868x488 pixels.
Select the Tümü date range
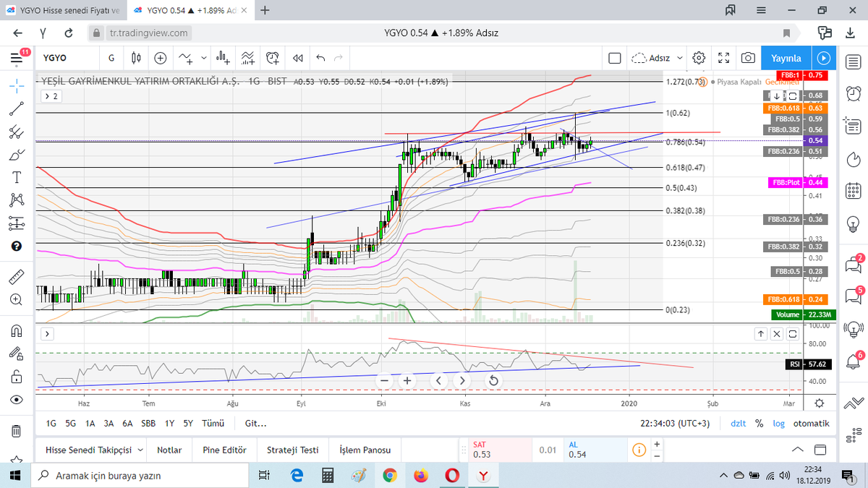point(213,424)
